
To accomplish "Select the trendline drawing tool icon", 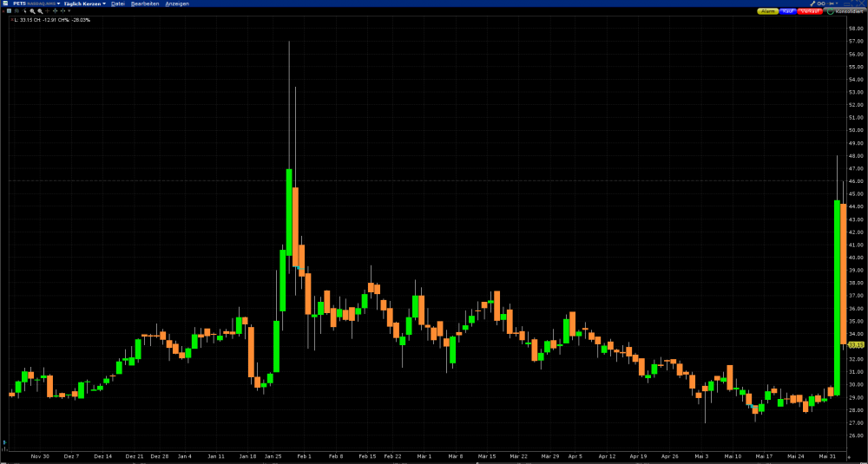I will point(24,10).
